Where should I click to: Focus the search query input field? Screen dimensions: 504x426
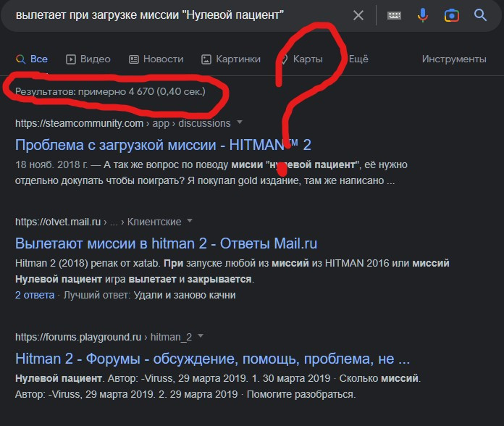coord(180,15)
